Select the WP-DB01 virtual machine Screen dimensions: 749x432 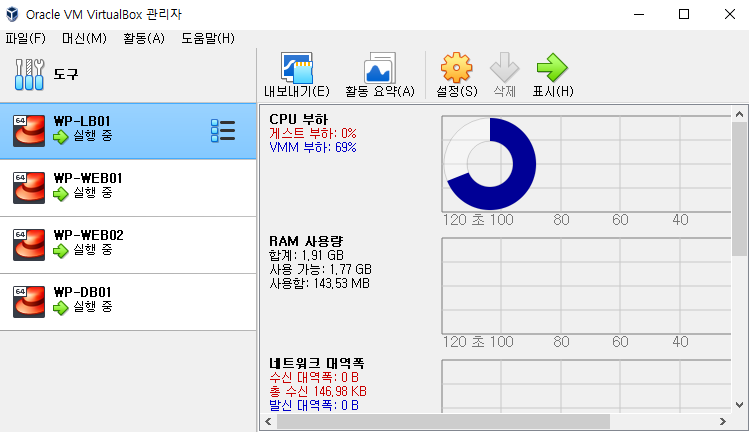pyautogui.click(x=128, y=302)
